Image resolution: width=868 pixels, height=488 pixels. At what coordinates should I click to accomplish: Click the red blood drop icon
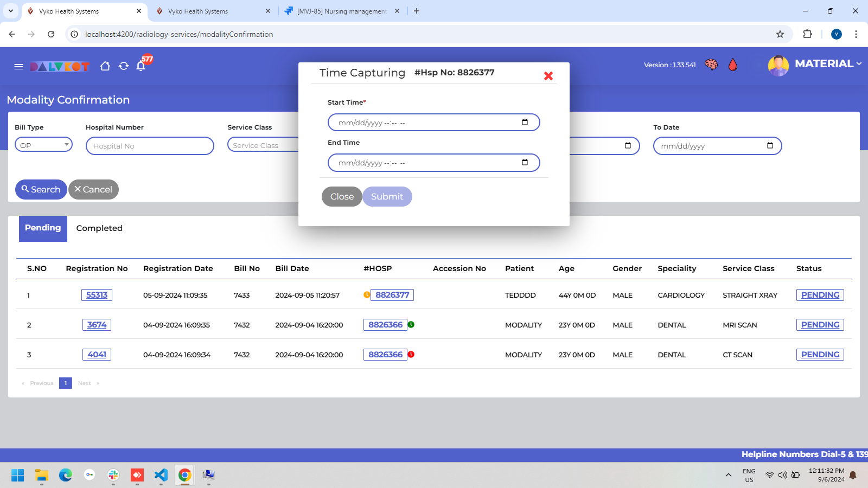[733, 65]
